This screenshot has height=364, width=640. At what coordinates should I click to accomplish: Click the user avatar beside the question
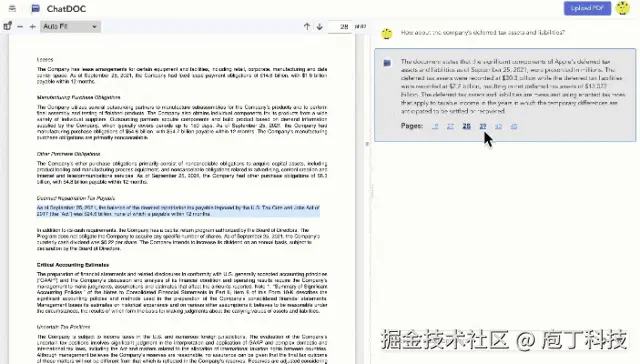click(387, 33)
